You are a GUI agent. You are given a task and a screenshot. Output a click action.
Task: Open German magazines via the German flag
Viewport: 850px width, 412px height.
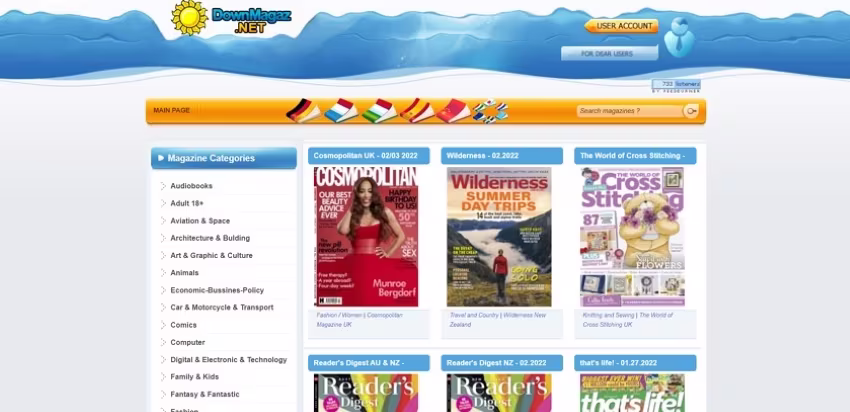pos(303,110)
